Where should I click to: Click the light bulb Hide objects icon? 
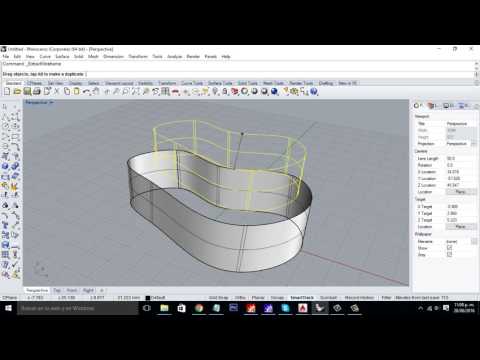tap(215, 91)
